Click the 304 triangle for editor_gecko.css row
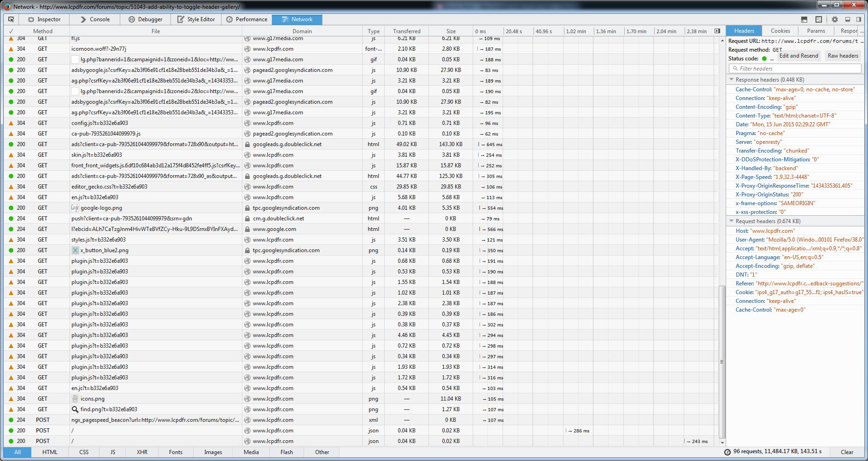Viewport: 868px width, 461px height. [x=11, y=187]
